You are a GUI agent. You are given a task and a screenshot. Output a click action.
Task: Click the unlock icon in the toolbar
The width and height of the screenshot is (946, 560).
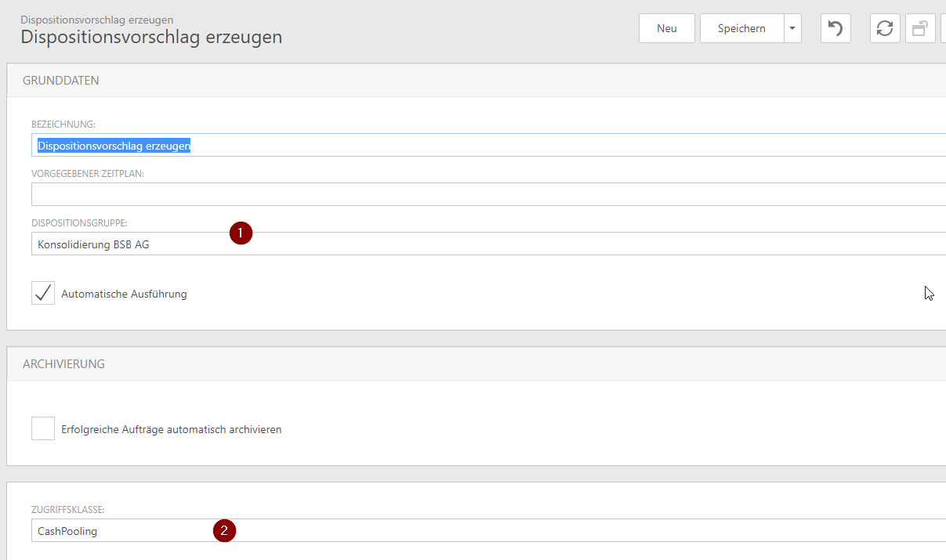(919, 28)
